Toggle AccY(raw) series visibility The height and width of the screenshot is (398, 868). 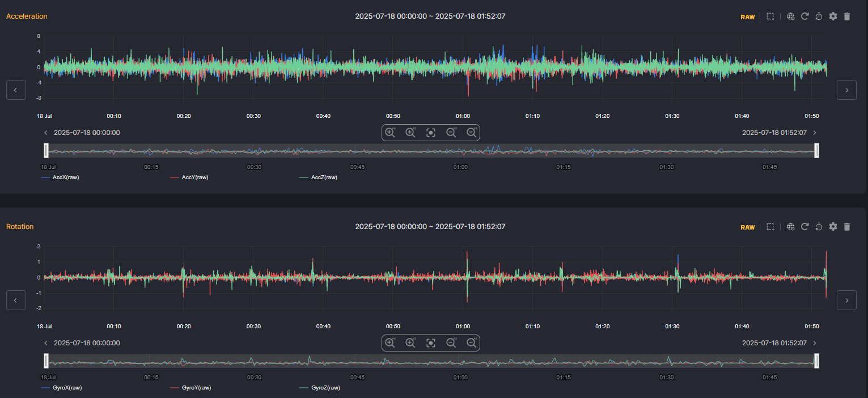click(189, 177)
